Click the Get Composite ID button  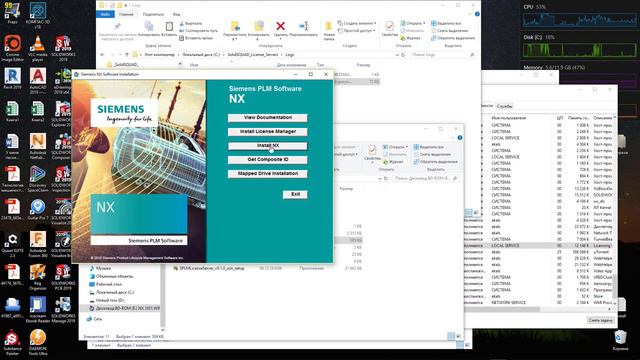(x=267, y=160)
